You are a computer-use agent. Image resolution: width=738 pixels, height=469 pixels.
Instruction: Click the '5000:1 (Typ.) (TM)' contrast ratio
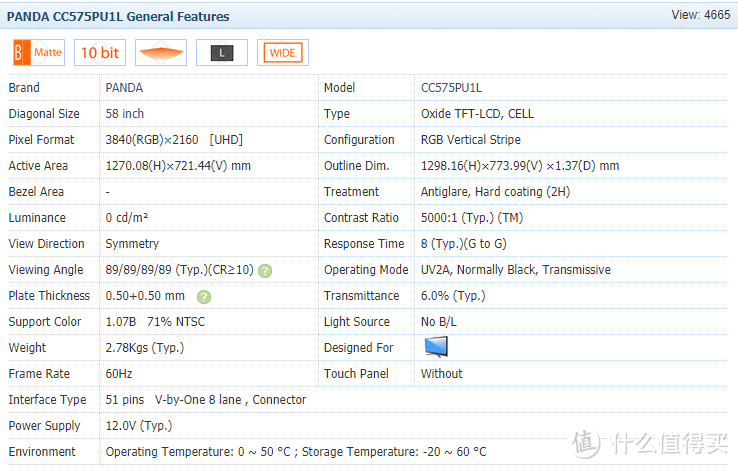[472, 218]
